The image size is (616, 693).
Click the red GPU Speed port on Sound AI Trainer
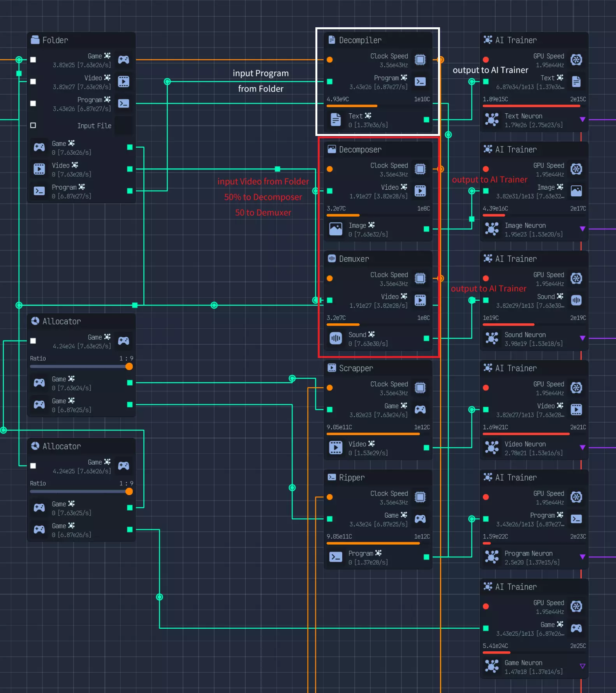(486, 278)
